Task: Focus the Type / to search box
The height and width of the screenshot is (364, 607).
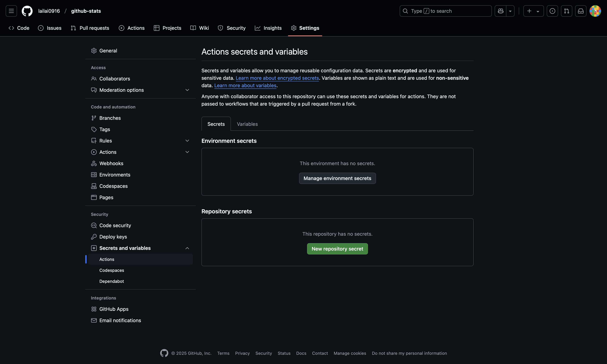Action: click(445, 11)
